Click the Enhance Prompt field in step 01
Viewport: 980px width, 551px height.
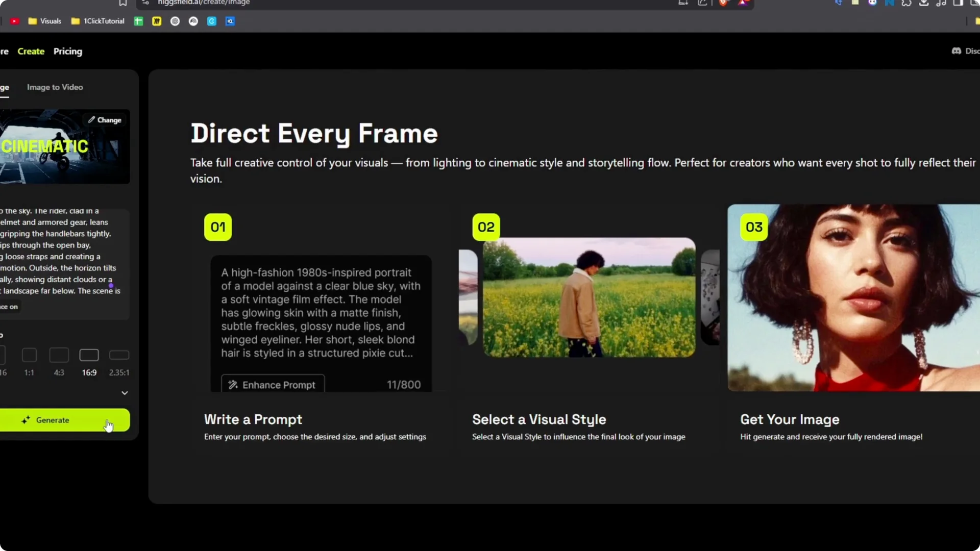tap(273, 384)
